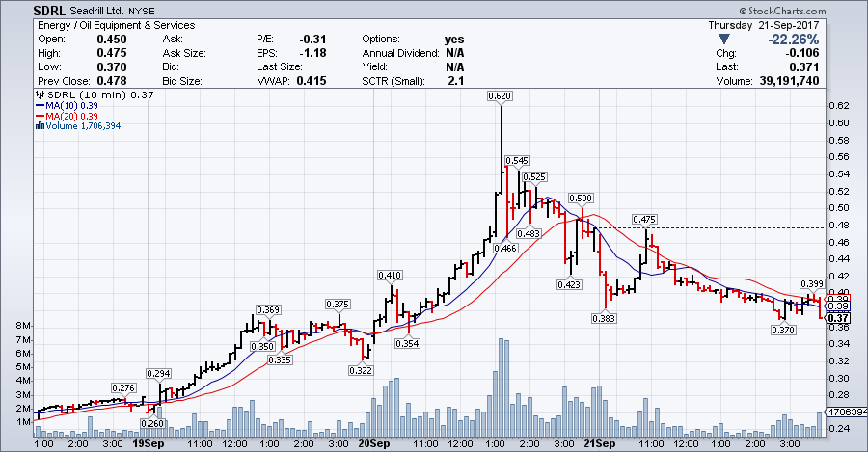Click the -22.26% percent change value

pos(794,40)
